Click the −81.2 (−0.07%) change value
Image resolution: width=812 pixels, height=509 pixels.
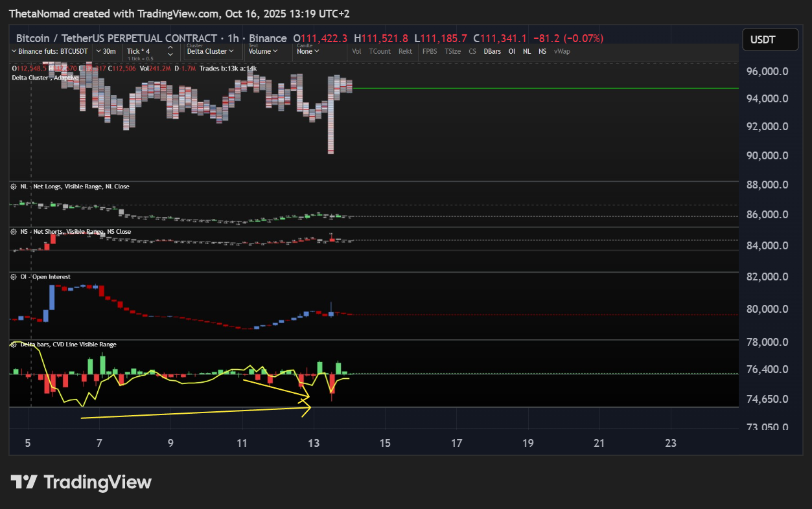568,39
